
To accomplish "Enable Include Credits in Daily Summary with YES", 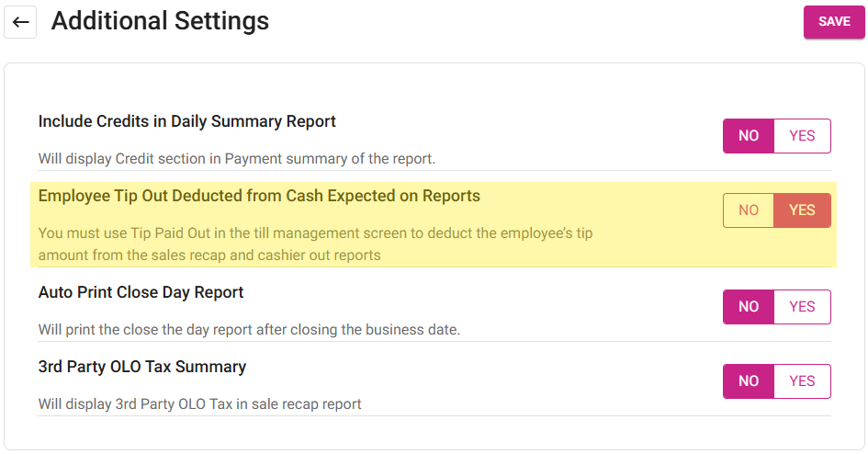I will pyautogui.click(x=802, y=136).
